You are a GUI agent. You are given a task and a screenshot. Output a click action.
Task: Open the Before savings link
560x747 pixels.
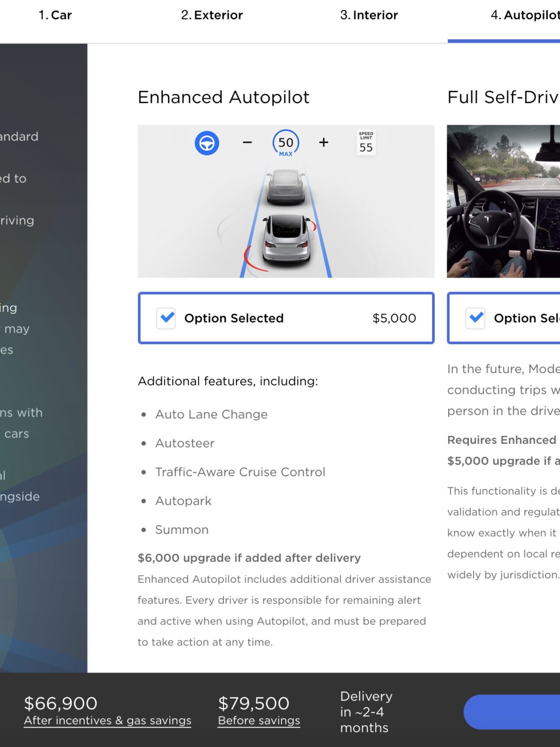(259, 721)
